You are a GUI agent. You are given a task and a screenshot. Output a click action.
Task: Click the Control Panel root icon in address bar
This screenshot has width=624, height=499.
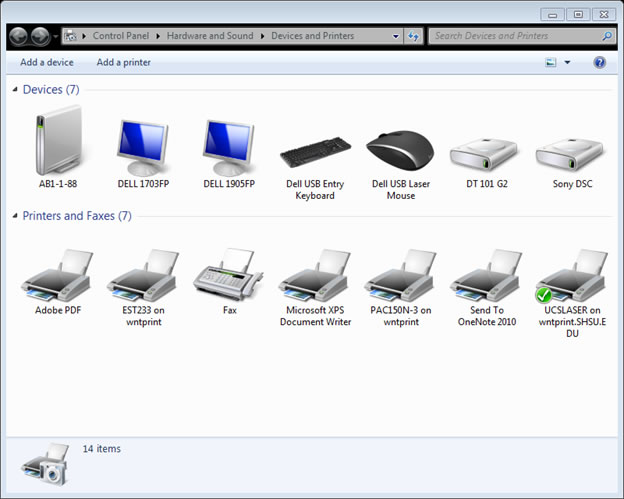pos(70,36)
